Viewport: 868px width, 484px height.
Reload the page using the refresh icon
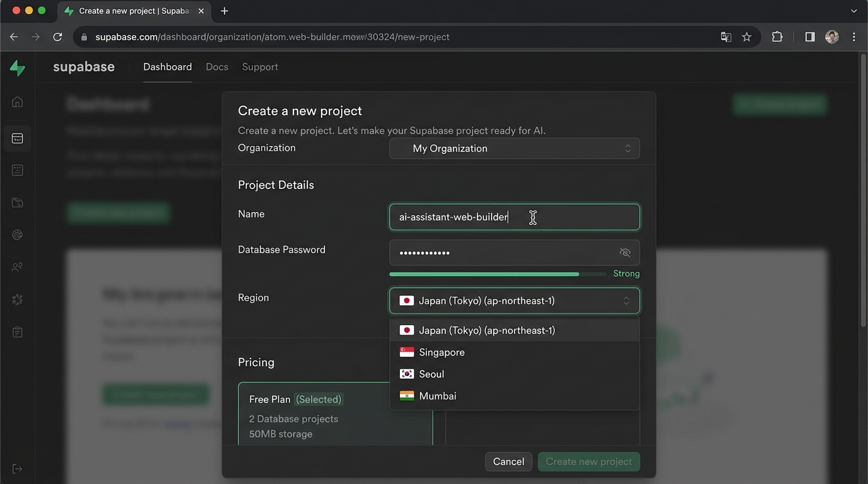[57, 37]
